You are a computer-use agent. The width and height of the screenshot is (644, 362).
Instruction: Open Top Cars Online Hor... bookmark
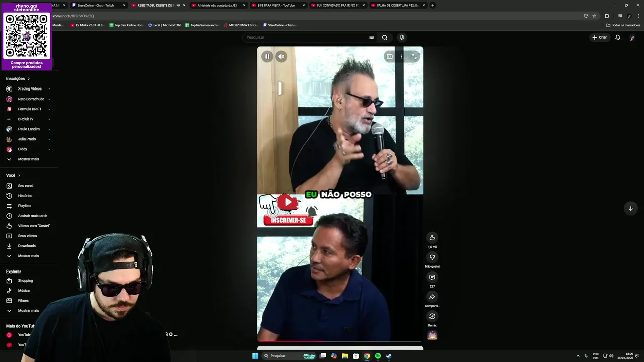[127, 25]
